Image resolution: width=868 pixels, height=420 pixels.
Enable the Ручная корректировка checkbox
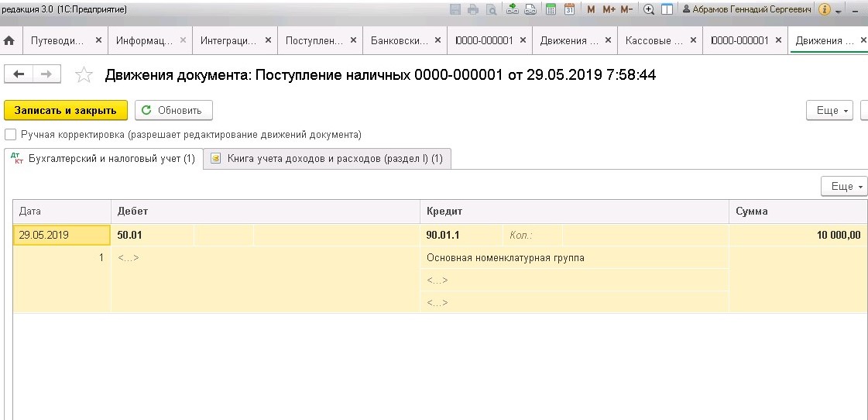click(10, 134)
